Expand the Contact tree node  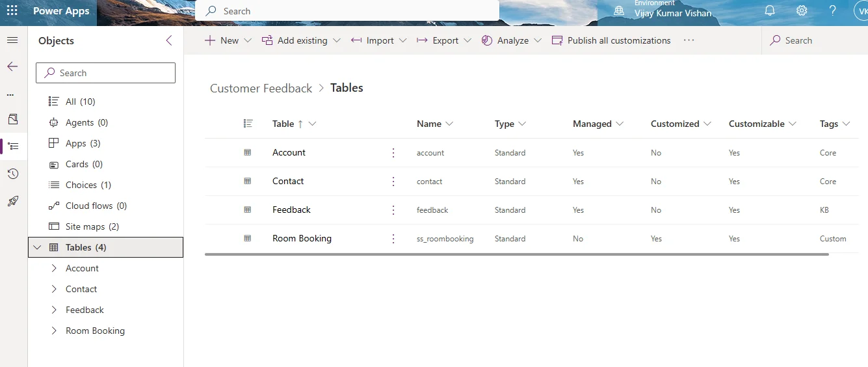click(x=54, y=289)
